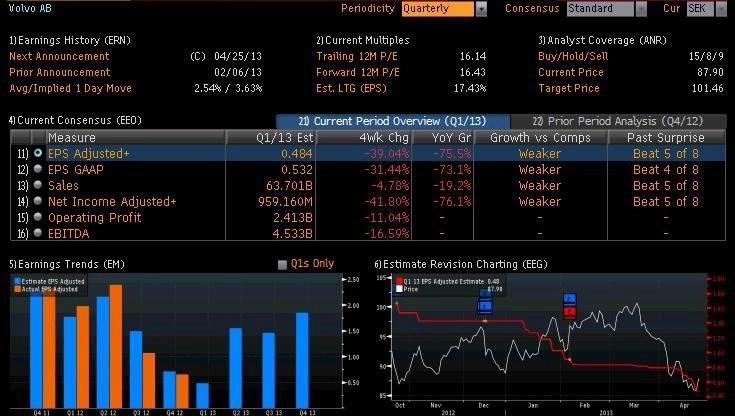Click the blue marker icon near February
This screenshot has height=416, width=735.
[570, 299]
